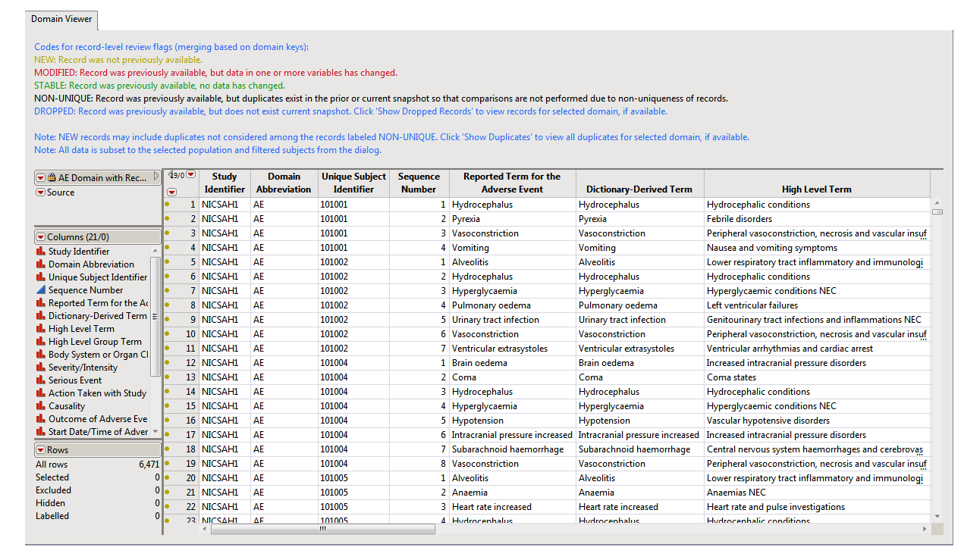
Task: Click the Dictionary-Derived Term column header
Action: click(x=639, y=189)
